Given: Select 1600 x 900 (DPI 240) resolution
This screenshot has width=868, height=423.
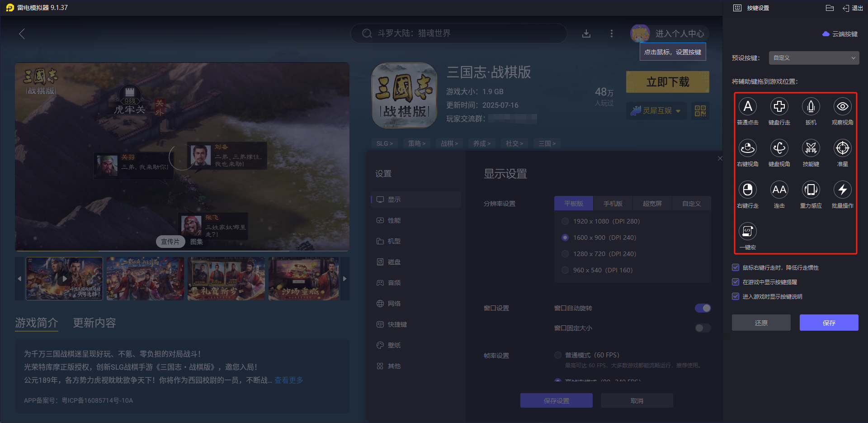Looking at the screenshot, I should (565, 238).
